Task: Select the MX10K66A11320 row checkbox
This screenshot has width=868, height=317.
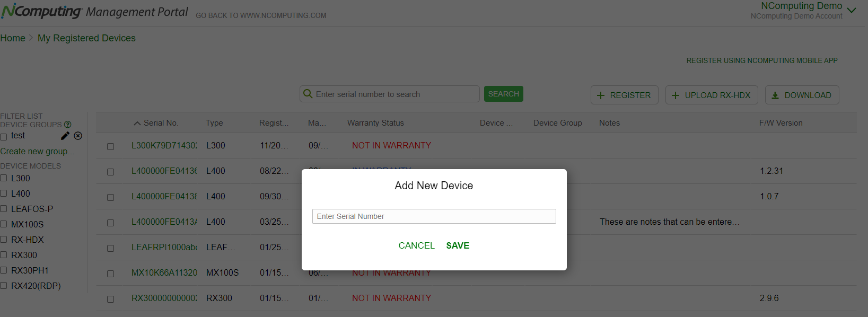Action: tap(110, 274)
